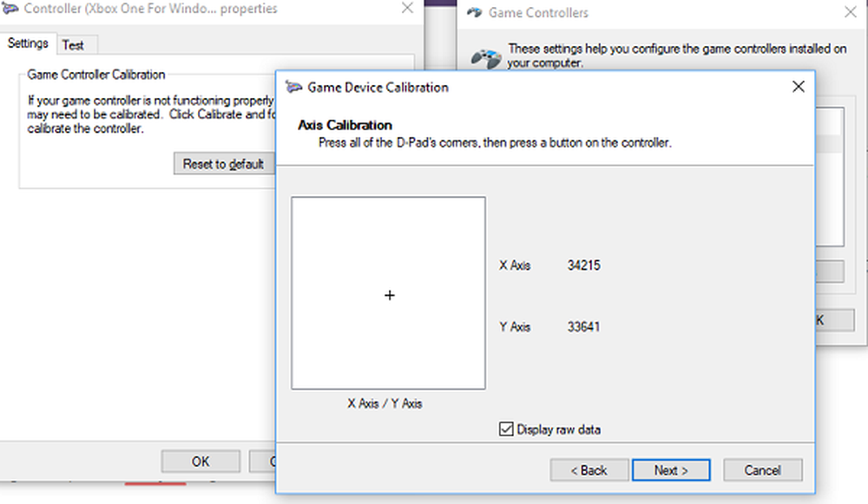Click the X Axis value 34215

[x=583, y=265]
